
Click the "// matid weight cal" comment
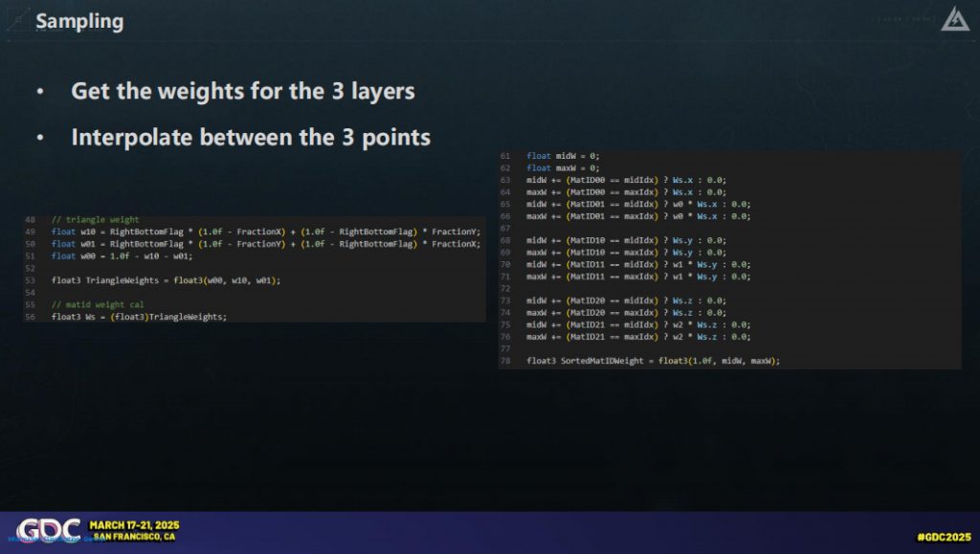pos(98,305)
